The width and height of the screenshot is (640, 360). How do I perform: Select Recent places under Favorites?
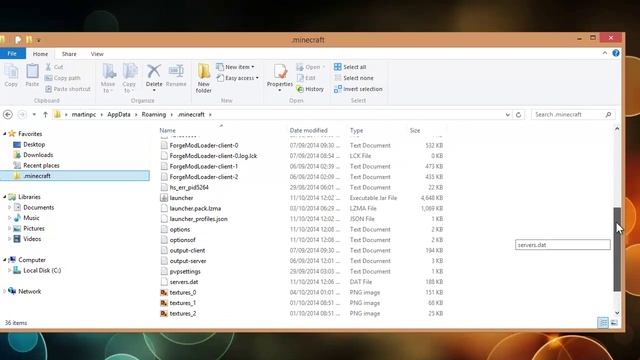[x=36, y=165]
